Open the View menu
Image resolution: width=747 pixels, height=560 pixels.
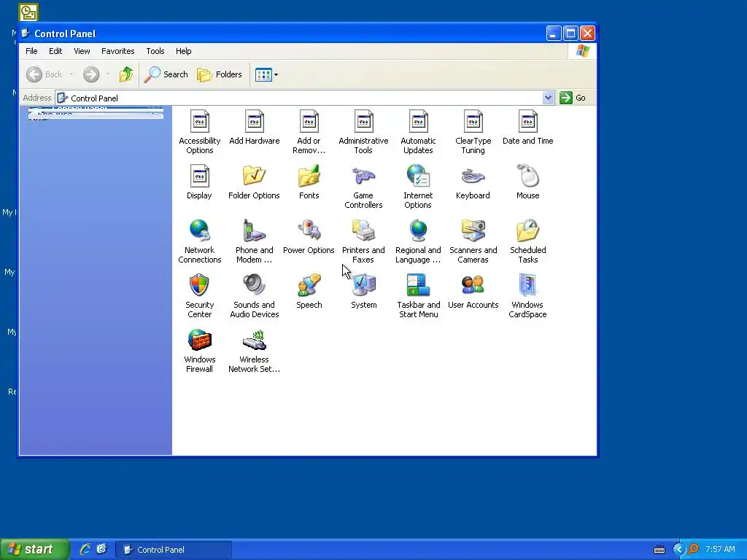click(82, 51)
